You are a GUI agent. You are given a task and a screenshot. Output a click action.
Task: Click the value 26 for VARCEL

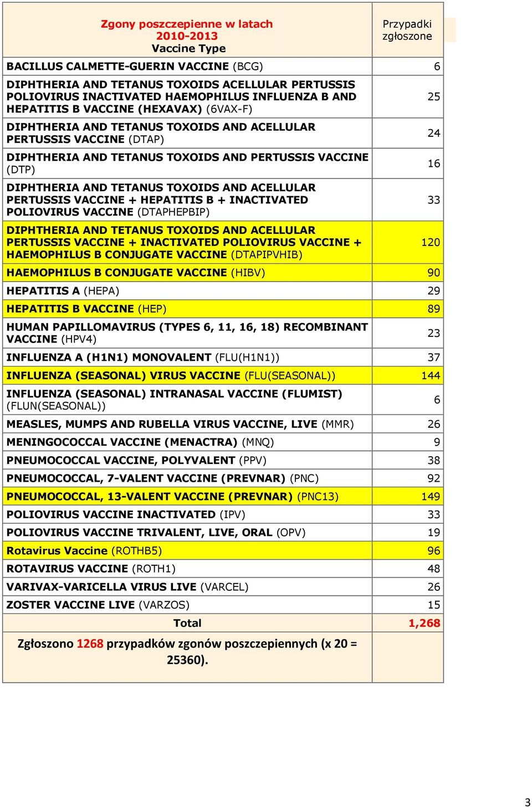[x=433, y=587]
